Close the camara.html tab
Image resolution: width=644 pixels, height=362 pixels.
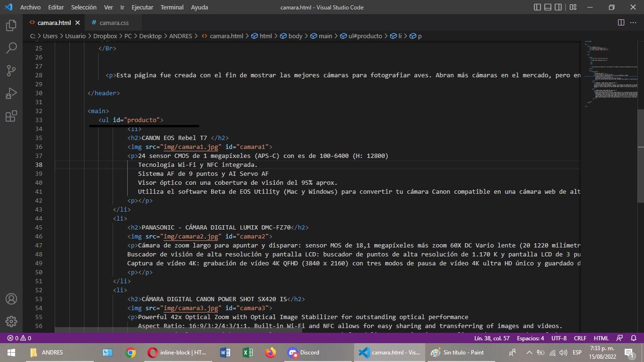click(x=77, y=23)
